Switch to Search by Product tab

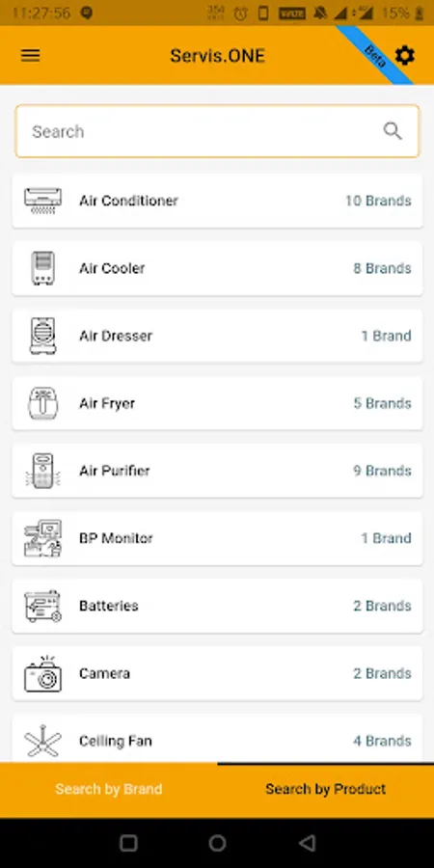(x=326, y=789)
